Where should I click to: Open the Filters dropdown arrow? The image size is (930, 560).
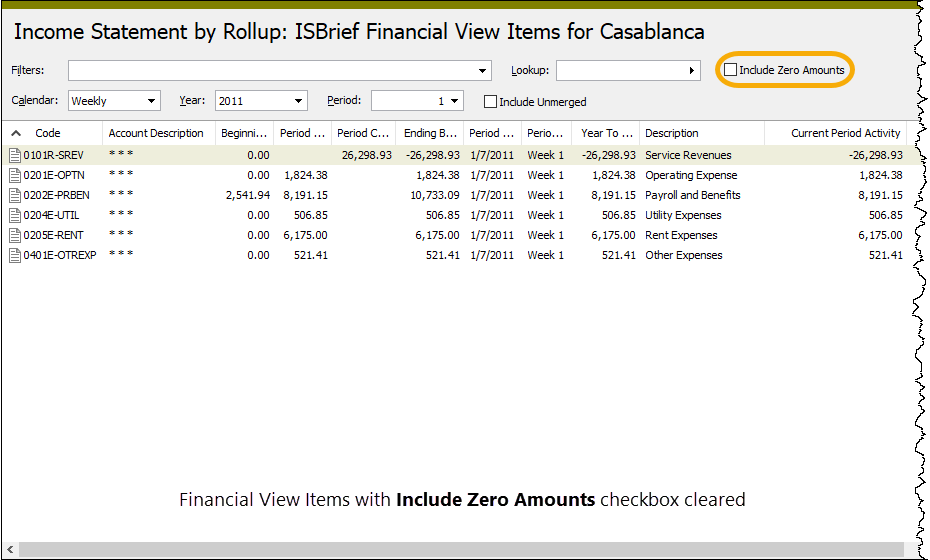point(482,71)
